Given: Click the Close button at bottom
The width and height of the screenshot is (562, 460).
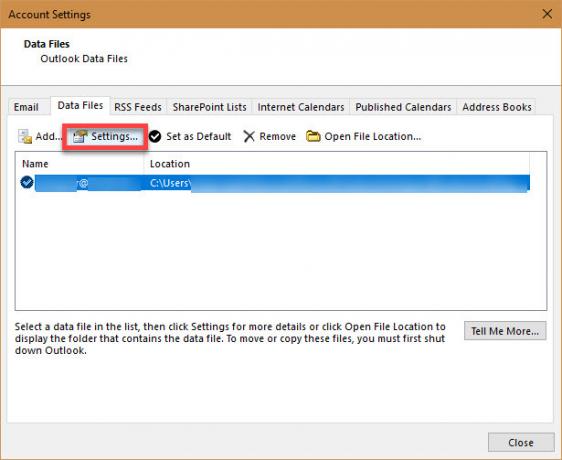Looking at the screenshot, I should [x=521, y=442].
